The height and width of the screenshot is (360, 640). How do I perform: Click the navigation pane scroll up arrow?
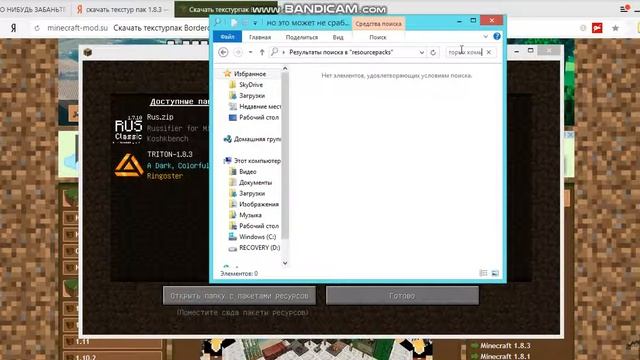tap(285, 69)
